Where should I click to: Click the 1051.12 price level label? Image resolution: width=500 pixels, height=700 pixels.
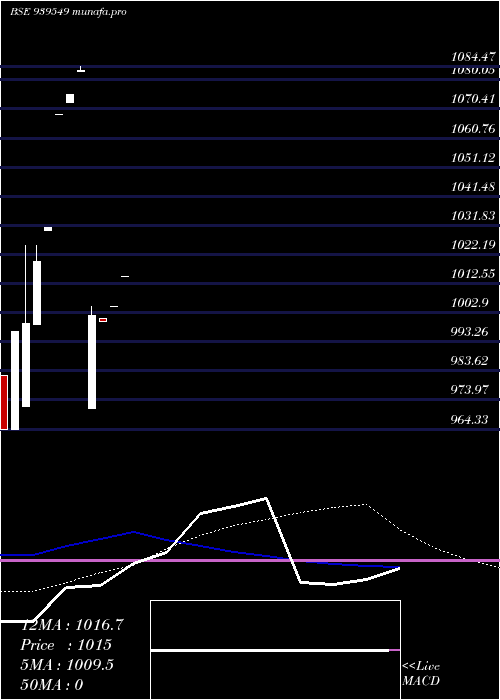(473, 158)
